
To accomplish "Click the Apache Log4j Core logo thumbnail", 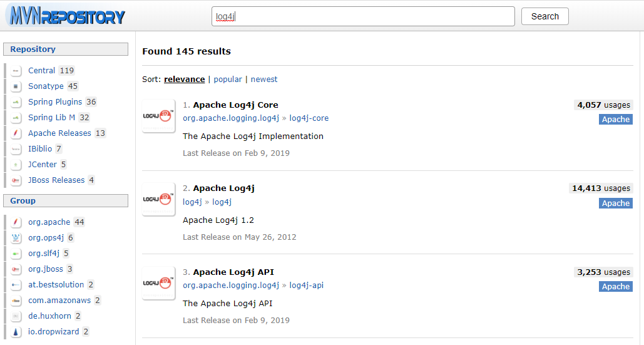I will coord(158,116).
